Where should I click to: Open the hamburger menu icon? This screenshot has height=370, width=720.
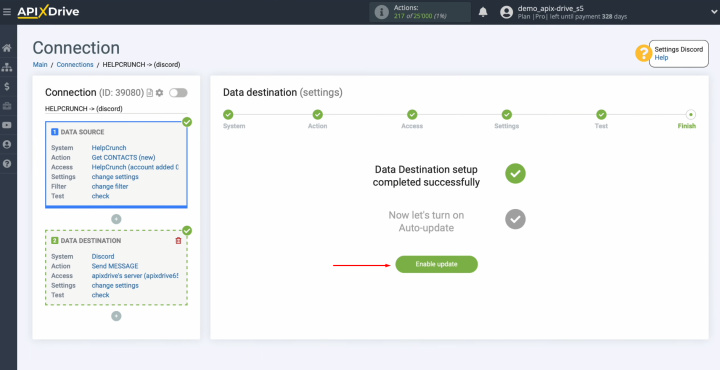click(x=6, y=12)
